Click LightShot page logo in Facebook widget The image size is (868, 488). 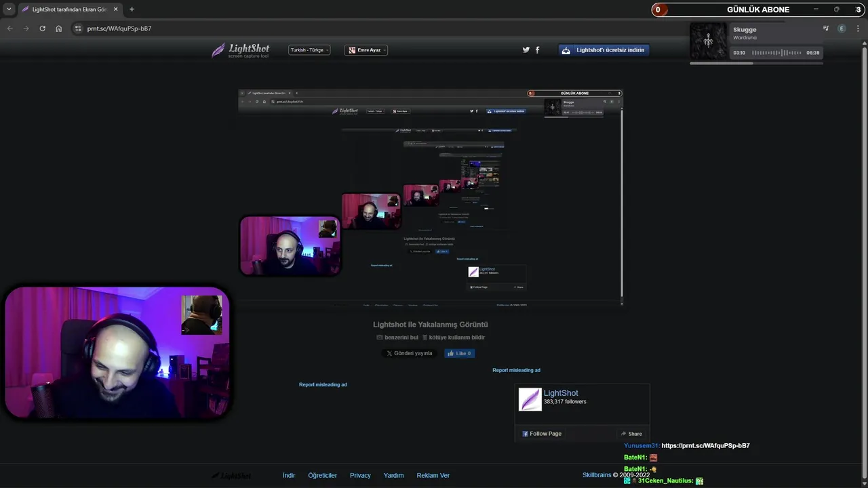[530, 400]
